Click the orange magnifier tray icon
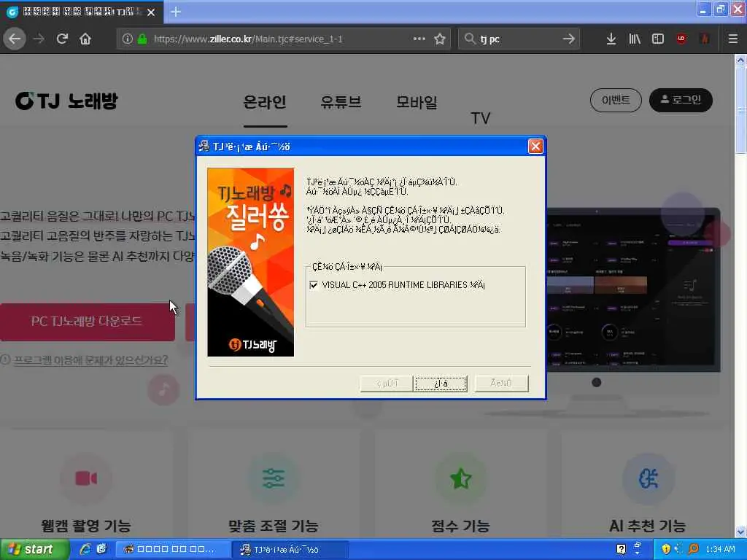 [x=694, y=549]
